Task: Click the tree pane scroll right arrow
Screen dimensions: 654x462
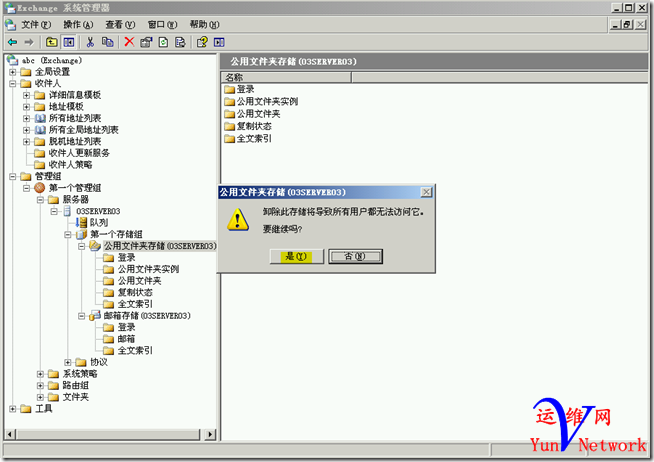Action: click(x=210, y=434)
